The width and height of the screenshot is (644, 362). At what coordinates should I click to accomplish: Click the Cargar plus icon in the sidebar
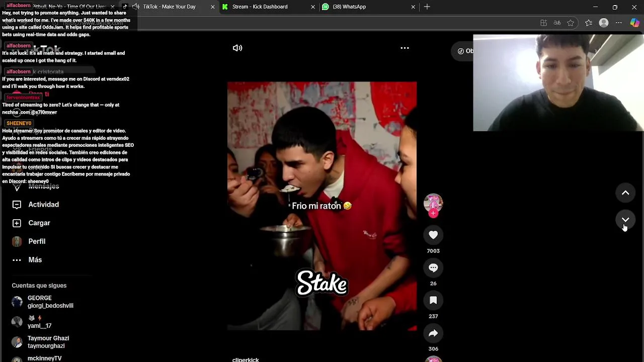click(x=17, y=223)
